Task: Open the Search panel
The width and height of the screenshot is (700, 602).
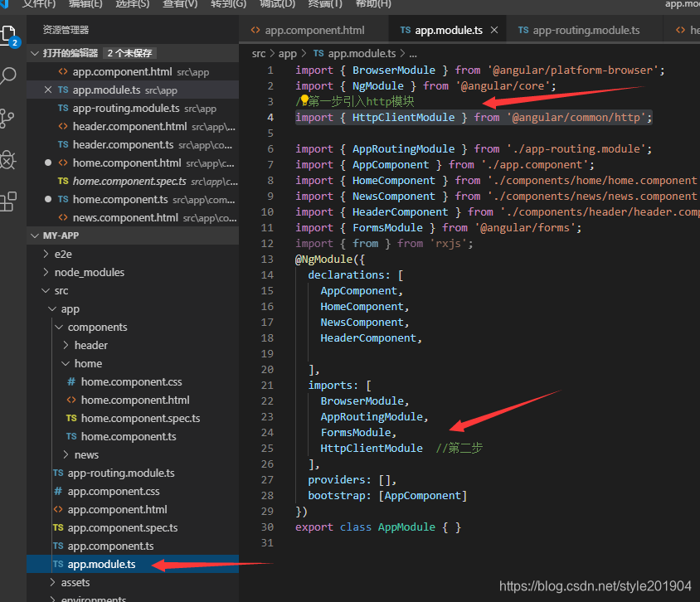Action: [11, 75]
